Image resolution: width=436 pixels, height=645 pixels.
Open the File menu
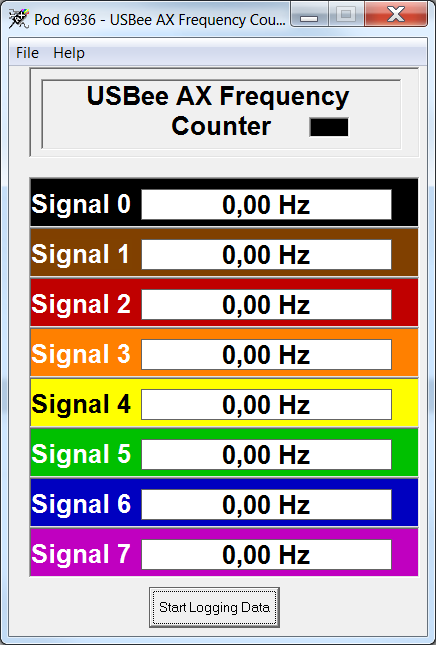click(x=28, y=53)
